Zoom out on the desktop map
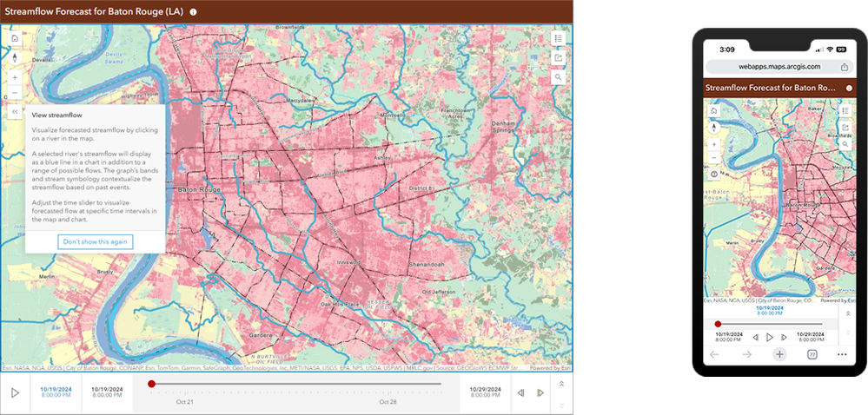 coord(15,93)
